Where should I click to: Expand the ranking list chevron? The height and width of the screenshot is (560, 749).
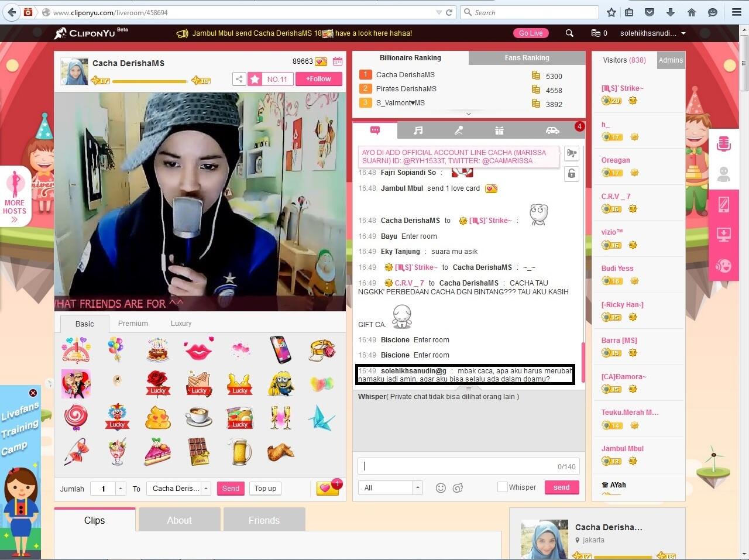pos(469,114)
